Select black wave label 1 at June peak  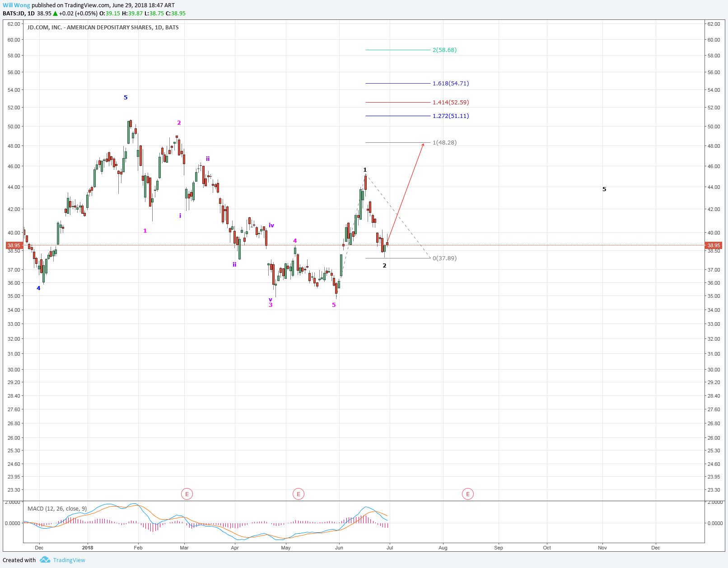tap(365, 170)
